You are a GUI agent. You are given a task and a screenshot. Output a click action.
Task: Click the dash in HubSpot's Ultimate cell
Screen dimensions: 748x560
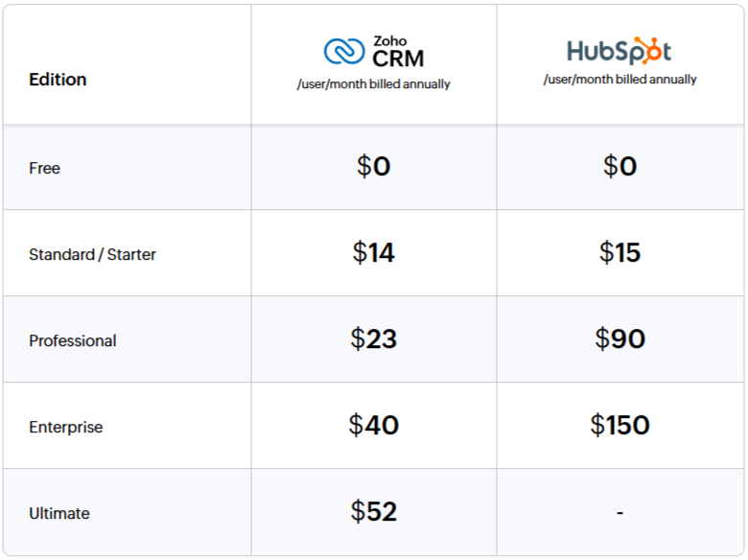pyautogui.click(x=619, y=513)
